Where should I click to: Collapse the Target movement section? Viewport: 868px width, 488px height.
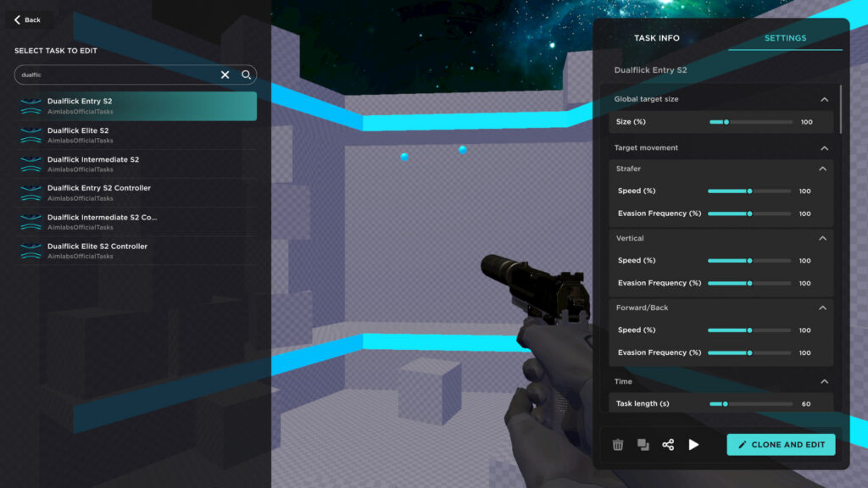(x=824, y=148)
